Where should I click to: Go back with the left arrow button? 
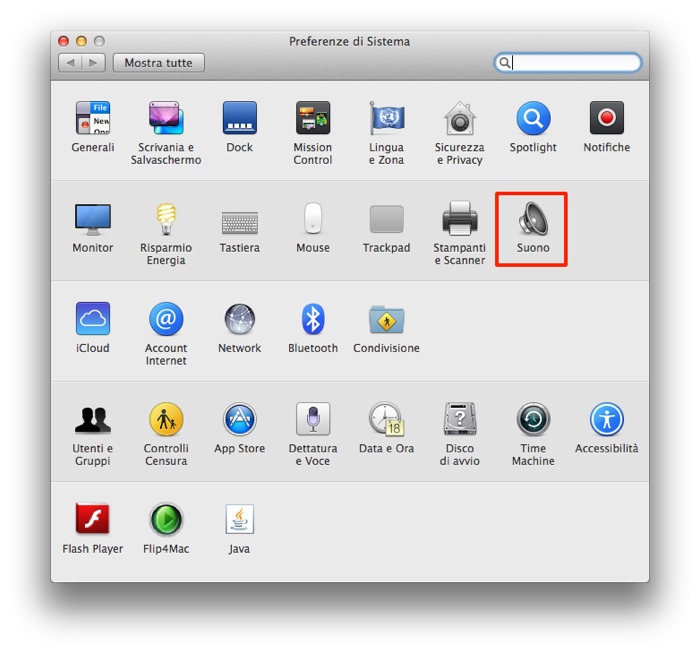(x=70, y=63)
